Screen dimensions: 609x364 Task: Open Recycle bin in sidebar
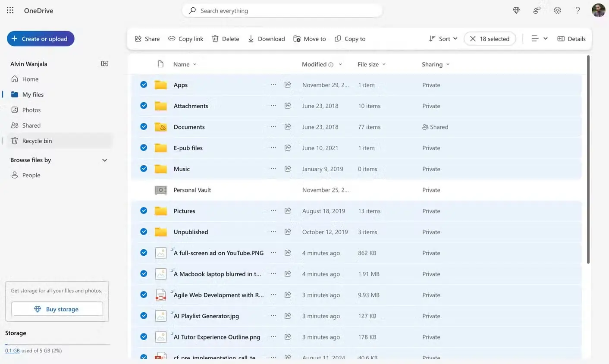coord(60,141)
